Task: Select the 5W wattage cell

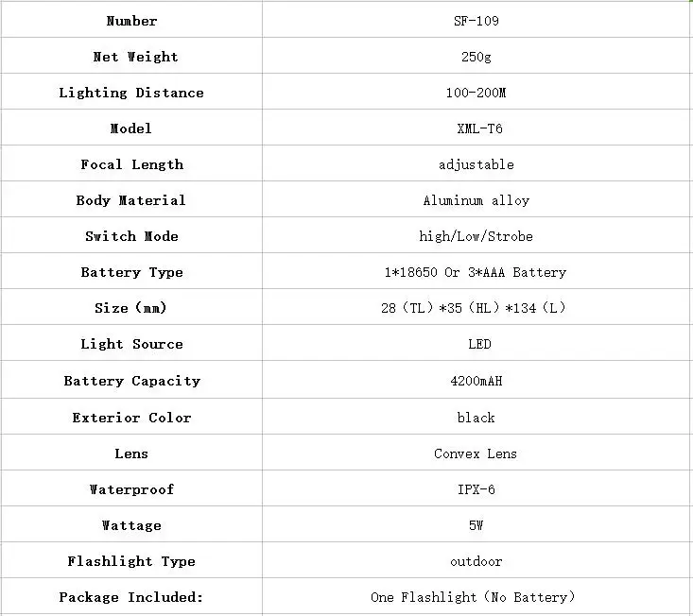Action: point(476,525)
